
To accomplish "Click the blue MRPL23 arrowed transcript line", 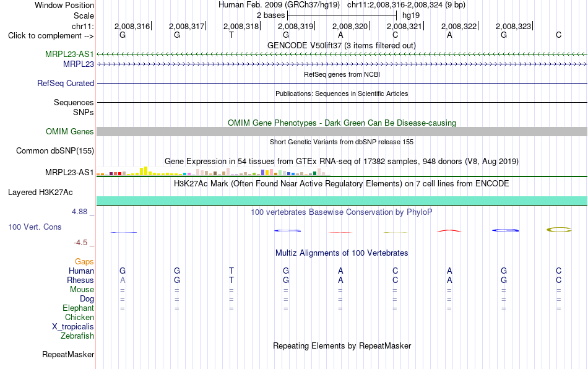I will coord(342,64).
